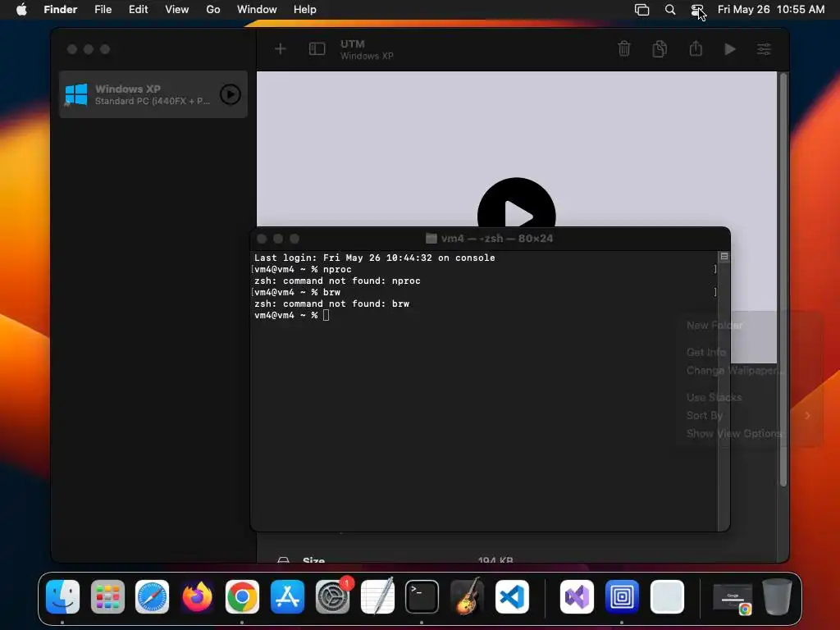
Task: Click the share icon in UTM toolbar
Action: point(696,48)
